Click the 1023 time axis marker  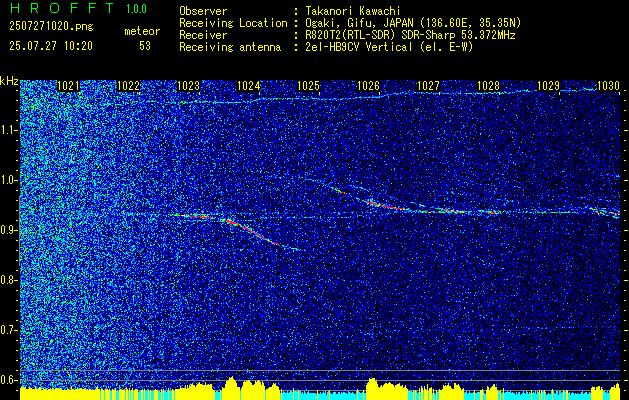click(189, 85)
